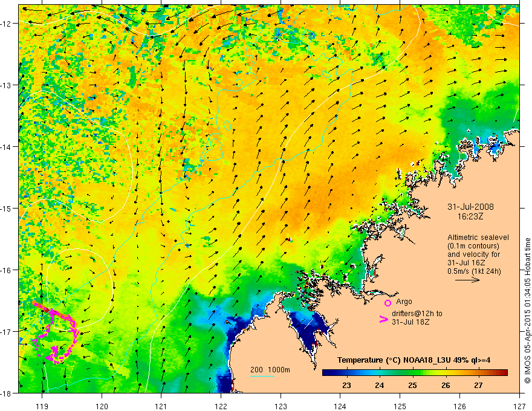Screen dimensions: 532x411
Task: Click the latitude -17 axis label
Action: coord(7,331)
